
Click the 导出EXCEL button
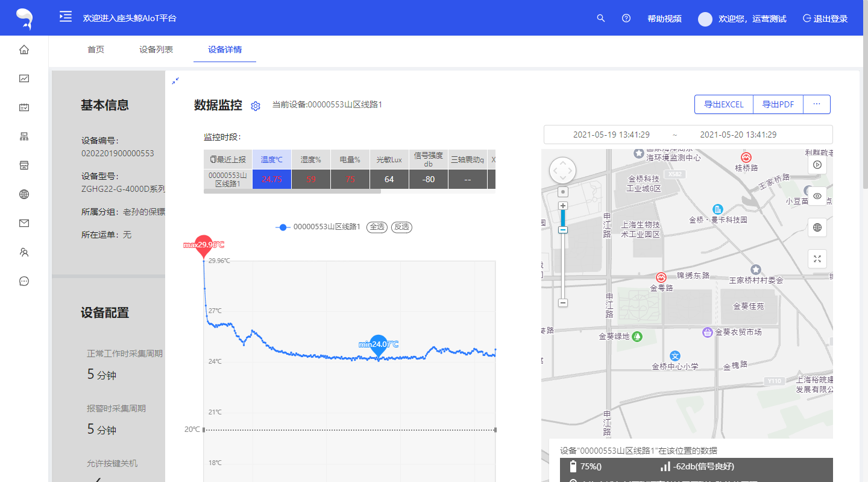724,104
